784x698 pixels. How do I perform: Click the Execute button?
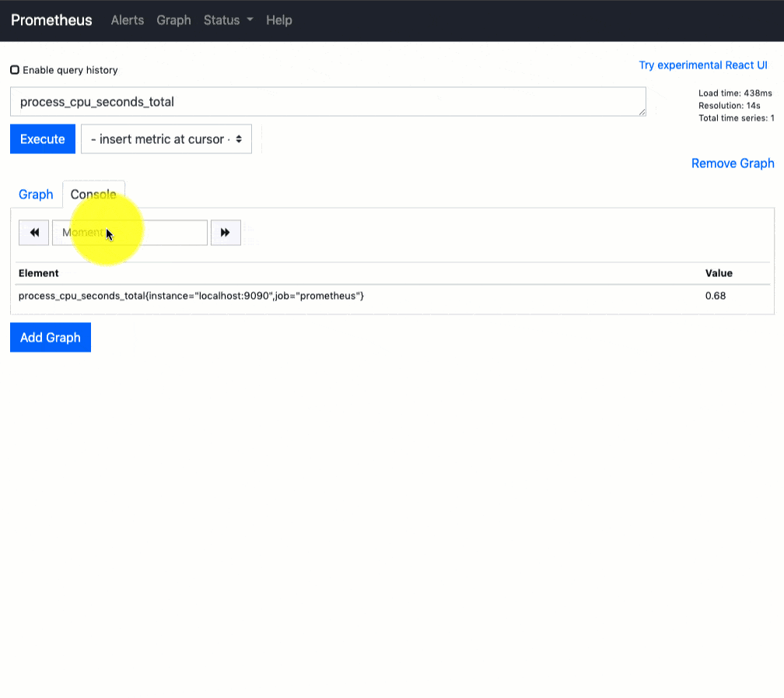coord(42,139)
